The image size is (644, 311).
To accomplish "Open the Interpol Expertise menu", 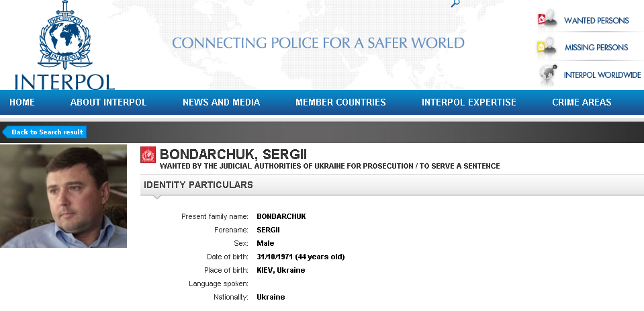I will click(469, 102).
